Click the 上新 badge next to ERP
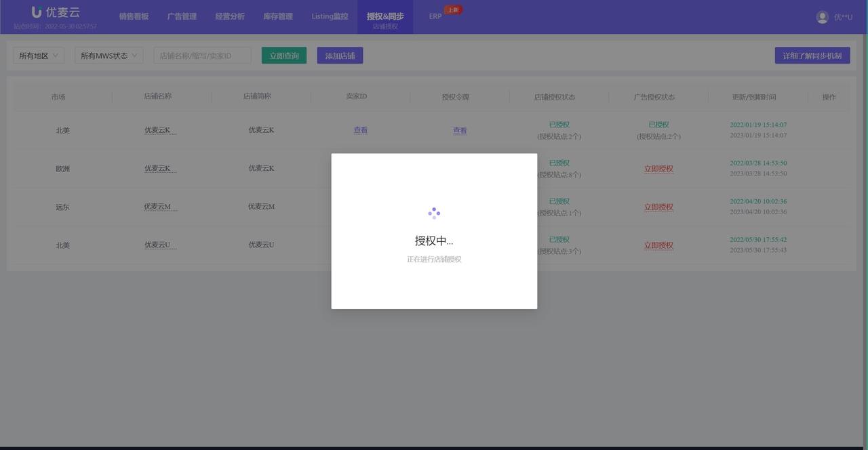This screenshot has width=868, height=450. point(453,9)
